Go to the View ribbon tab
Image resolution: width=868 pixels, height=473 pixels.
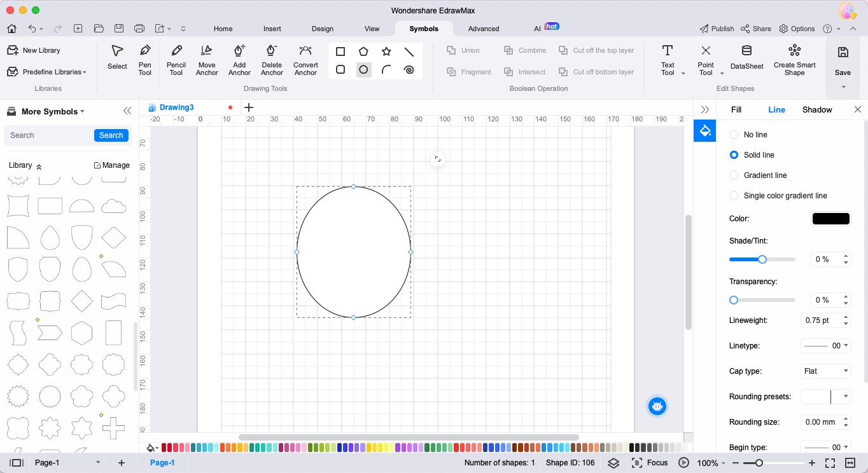pyautogui.click(x=372, y=29)
